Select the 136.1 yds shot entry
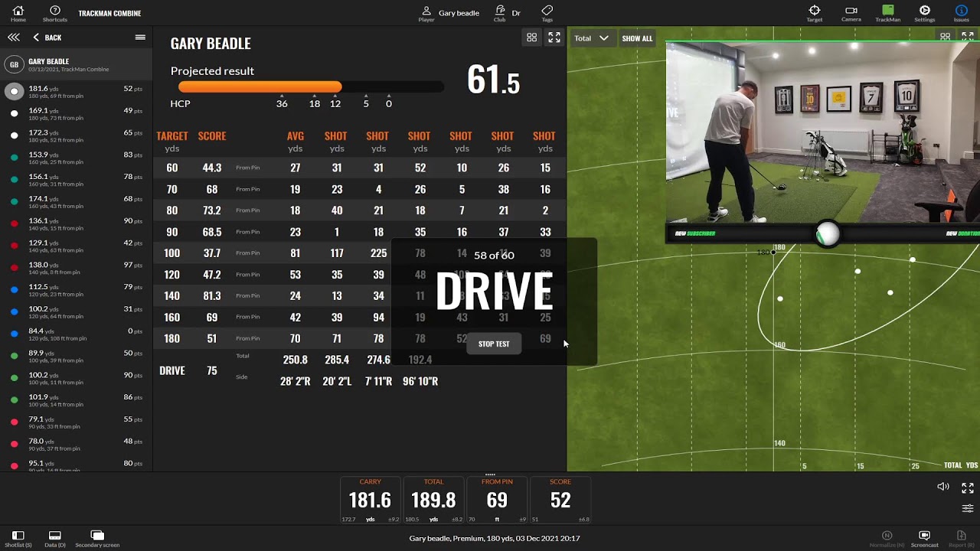Viewport: 980px width, 551px height. pyautogui.click(x=77, y=224)
